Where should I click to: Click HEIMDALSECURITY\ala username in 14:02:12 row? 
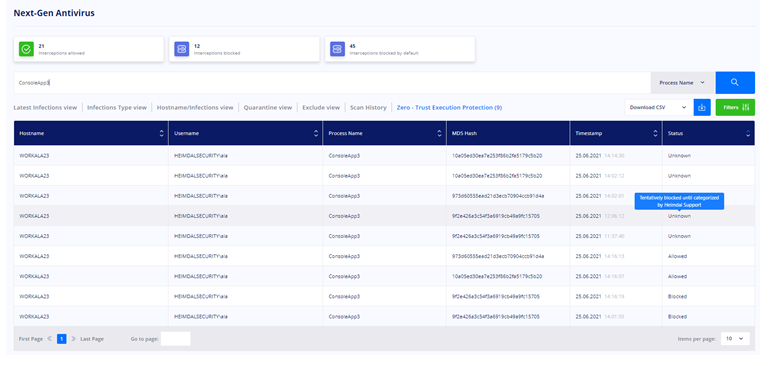tap(201, 176)
